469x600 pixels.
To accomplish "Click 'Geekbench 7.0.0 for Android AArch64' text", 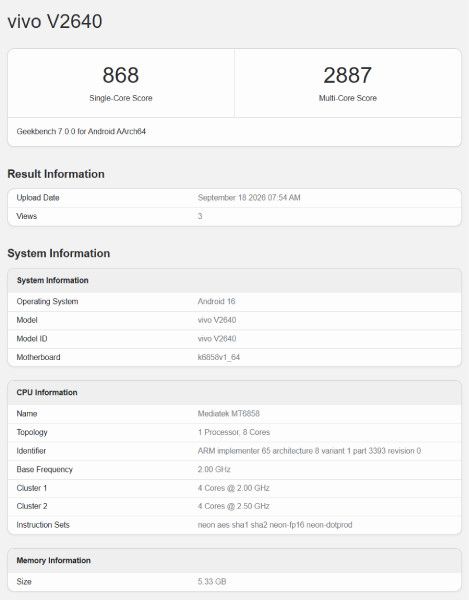I will coord(81,131).
